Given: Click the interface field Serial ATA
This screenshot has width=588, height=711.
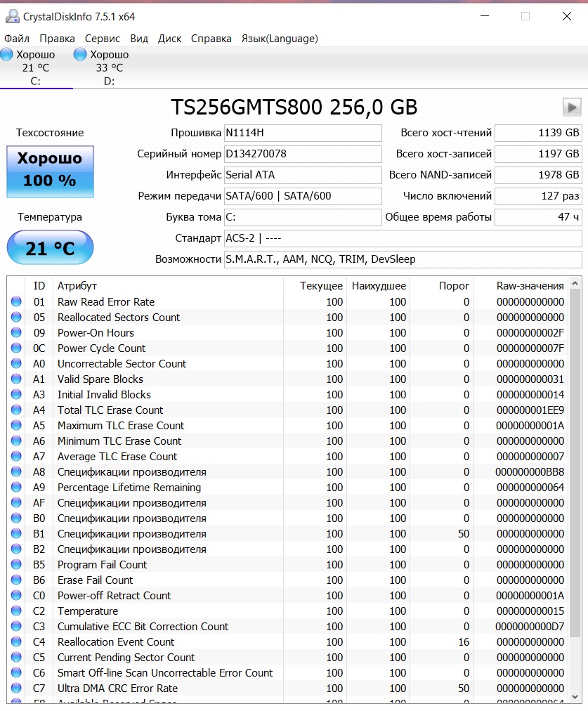Looking at the screenshot, I should pyautogui.click(x=303, y=175).
